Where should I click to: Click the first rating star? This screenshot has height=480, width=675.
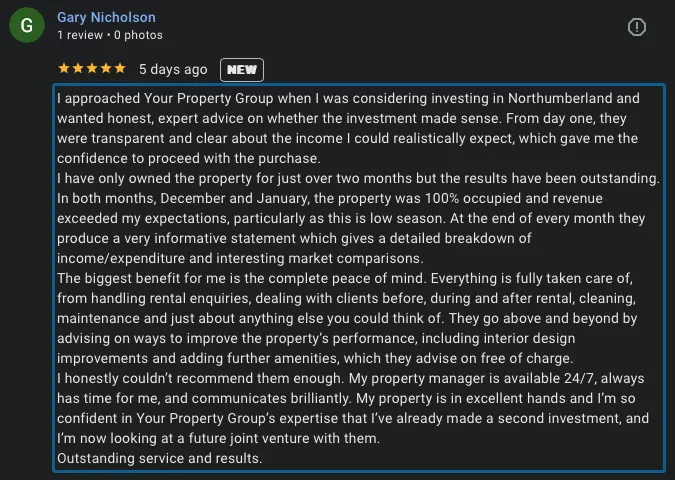64,68
